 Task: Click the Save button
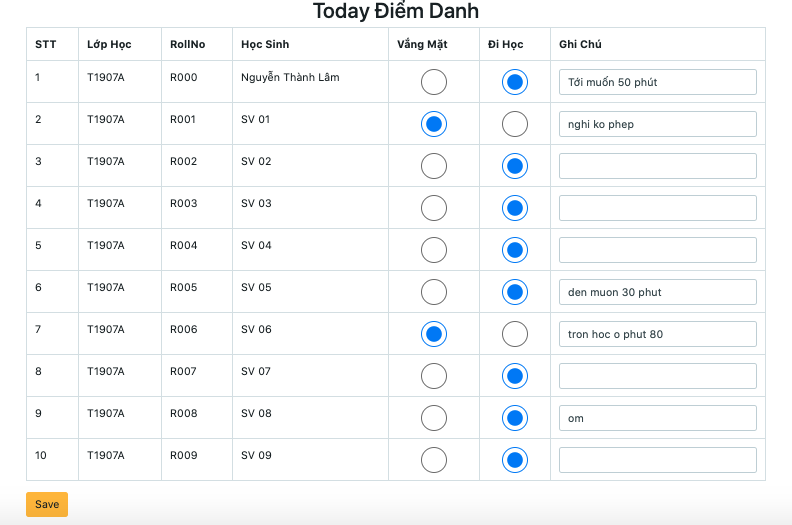47,504
